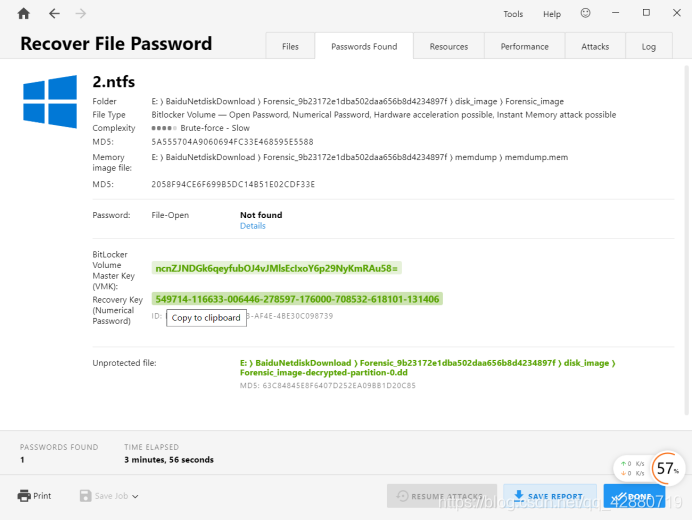Switch to the Files tab
692x521 pixels.
[x=290, y=46]
